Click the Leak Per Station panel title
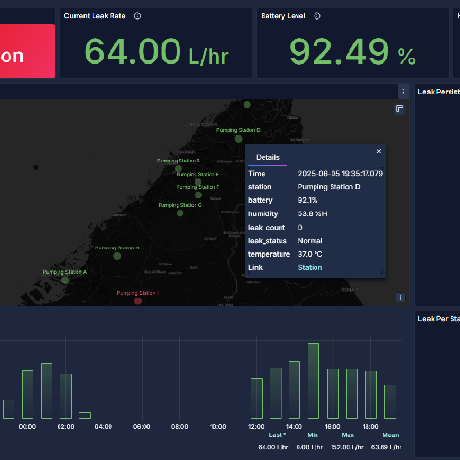Viewport: 460px width, 460px height. 438,319
